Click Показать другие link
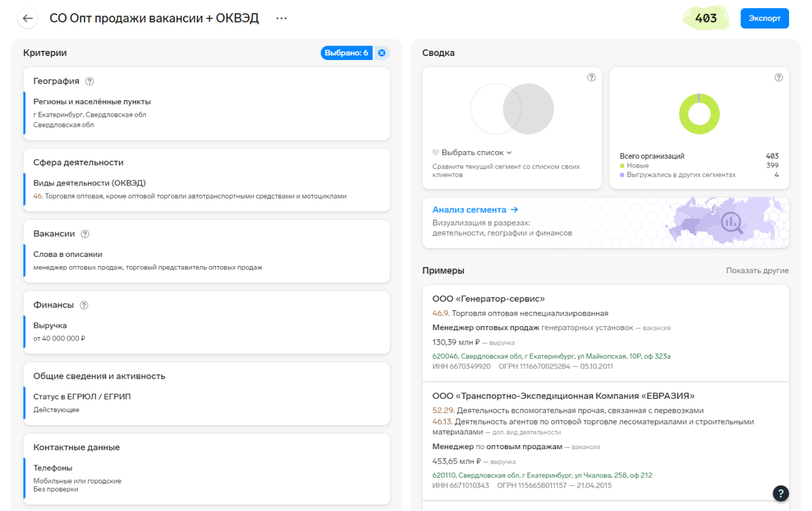 [757, 271]
